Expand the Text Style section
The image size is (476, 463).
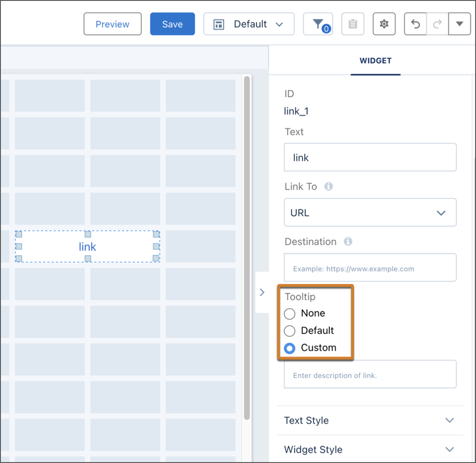(x=370, y=421)
